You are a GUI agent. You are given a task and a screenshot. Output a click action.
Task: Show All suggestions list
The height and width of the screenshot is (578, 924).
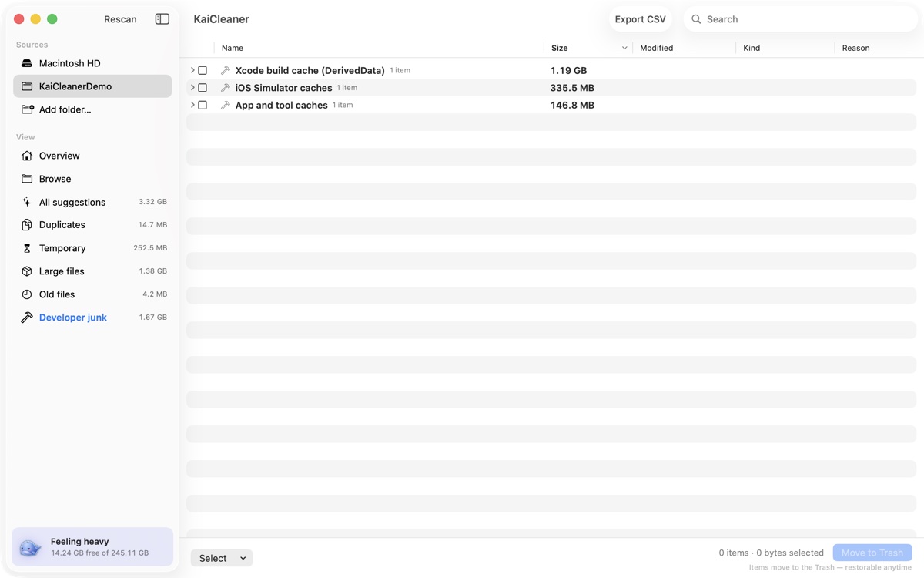[92, 202]
